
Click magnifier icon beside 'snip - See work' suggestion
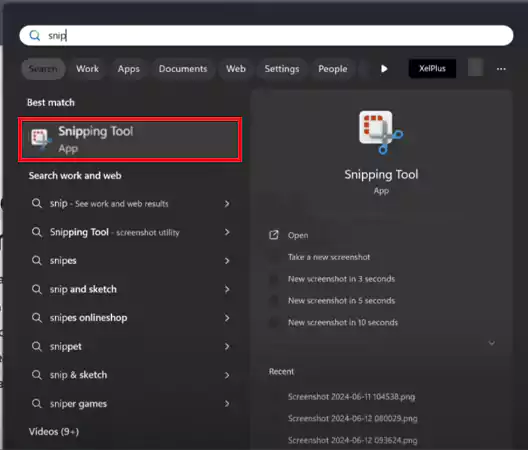[x=37, y=203]
